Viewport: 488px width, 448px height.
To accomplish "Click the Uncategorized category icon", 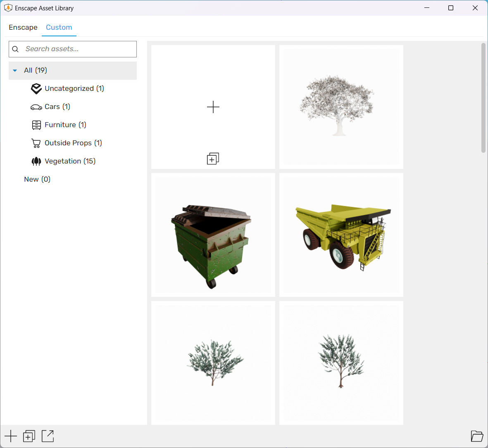I will point(36,89).
